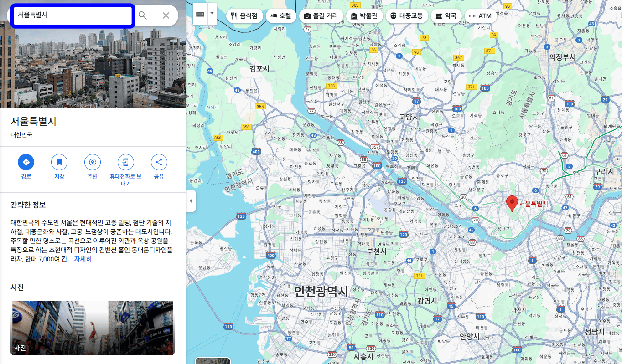Open the 사진 photo thumbnail
The width and height of the screenshot is (622, 364).
(93, 328)
